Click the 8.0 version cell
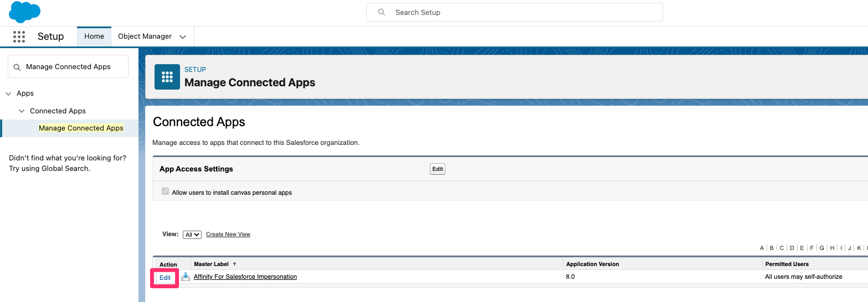 coord(571,277)
